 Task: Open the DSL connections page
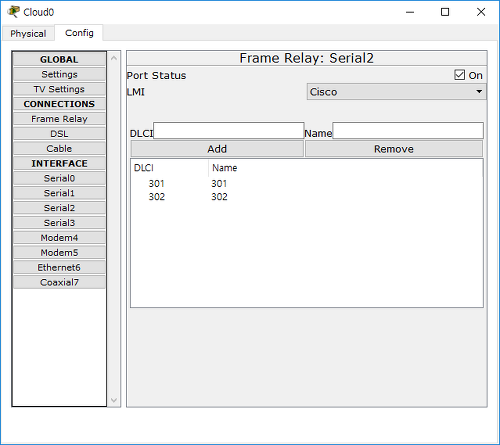[59, 134]
